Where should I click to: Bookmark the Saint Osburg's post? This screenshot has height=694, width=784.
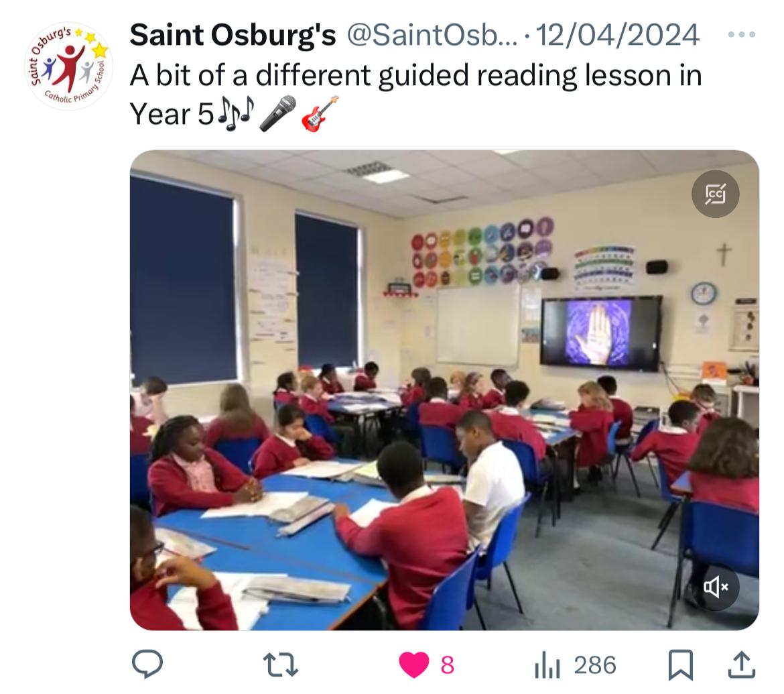click(x=681, y=665)
